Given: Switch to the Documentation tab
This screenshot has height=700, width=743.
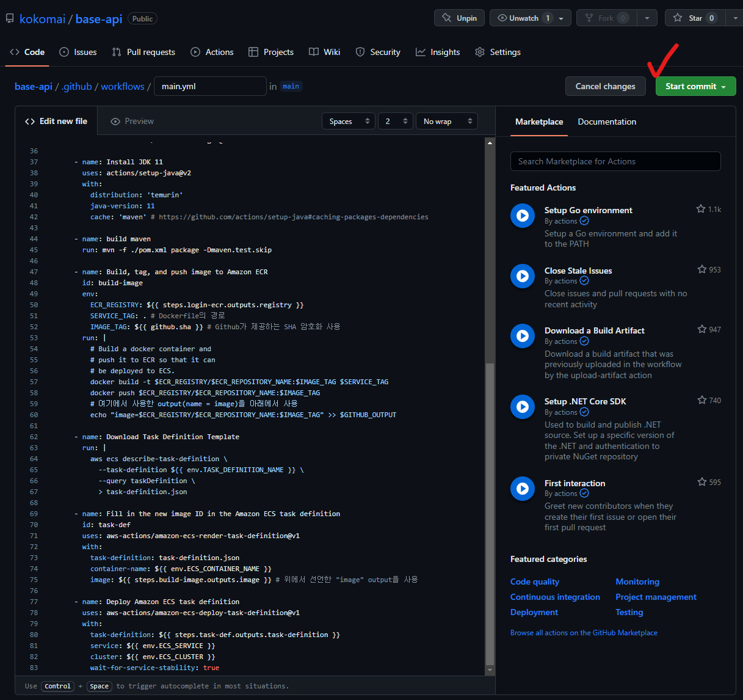Looking at the screenshot, I should coord(607,122).
